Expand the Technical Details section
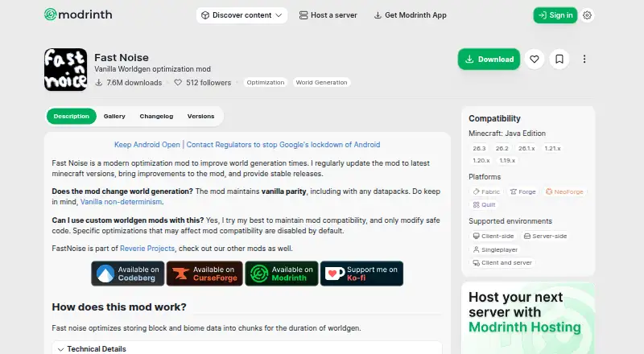Viewport: 644px width, 354px height. pos(247,348)
